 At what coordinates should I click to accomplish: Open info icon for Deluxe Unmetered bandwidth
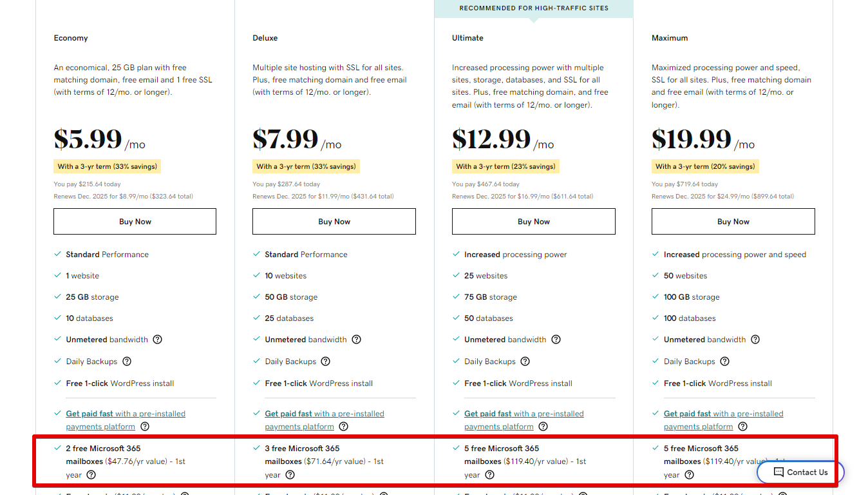pos(357,340)
